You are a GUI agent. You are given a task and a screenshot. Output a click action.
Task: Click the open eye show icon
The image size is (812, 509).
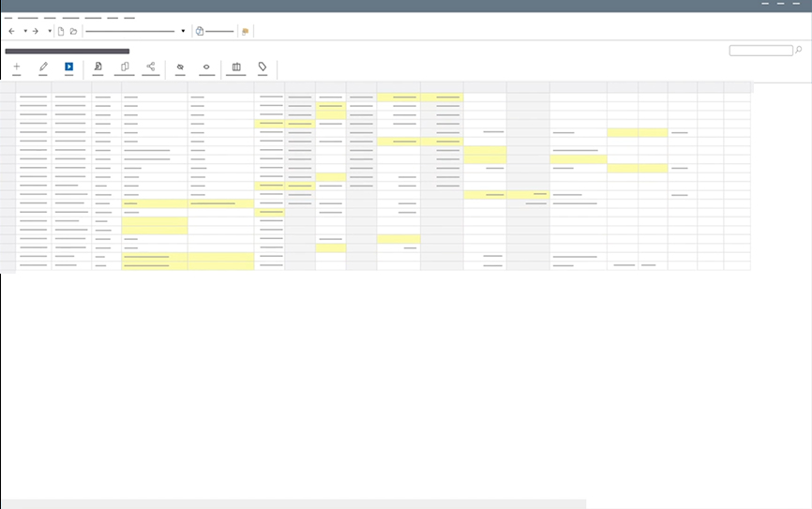[206, 67]
